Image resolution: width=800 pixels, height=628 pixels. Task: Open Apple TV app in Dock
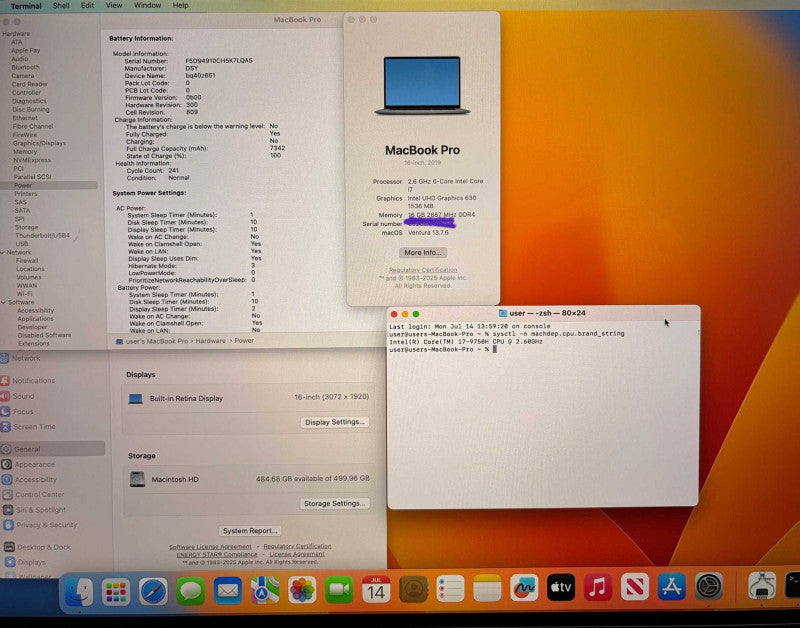pyautogui.click(x=561, y=587)
